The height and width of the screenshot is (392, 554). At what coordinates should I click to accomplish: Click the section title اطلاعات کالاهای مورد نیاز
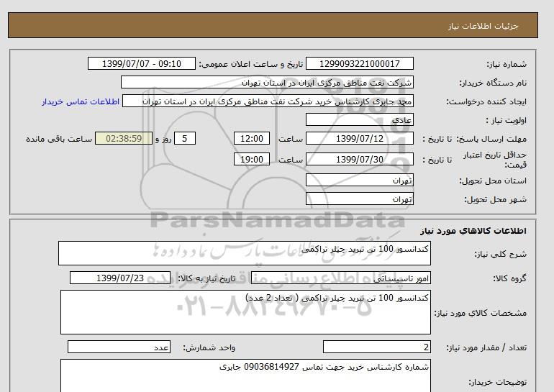click(x=473, y=231)
